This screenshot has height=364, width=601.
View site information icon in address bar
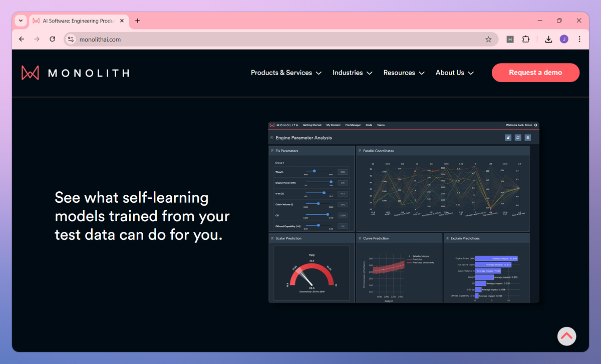click(x=71, y=39)
